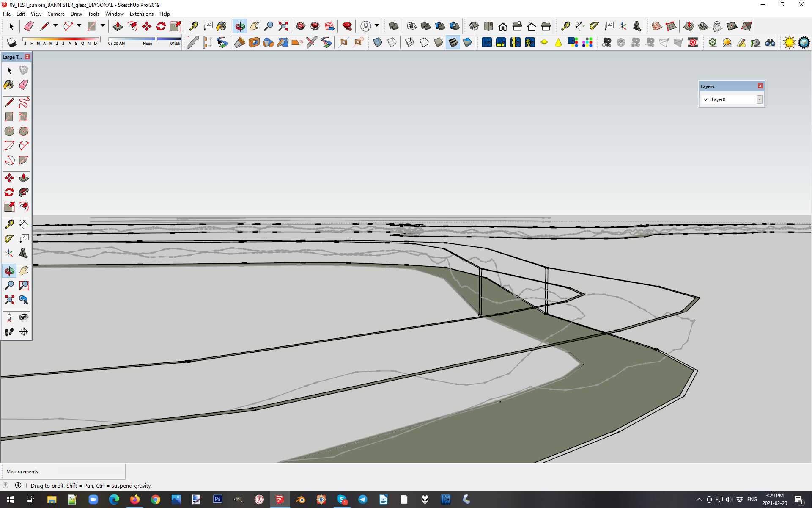The image size is (812, 508).
Task: Open the Extensions menu
Action: tap(141, 14)
